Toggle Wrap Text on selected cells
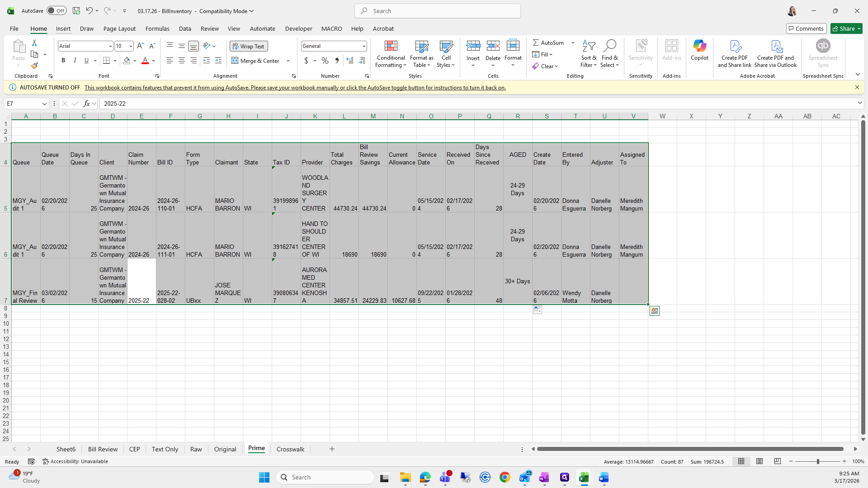Viewport: 868px width, 488px height. (x=249, y=46)
